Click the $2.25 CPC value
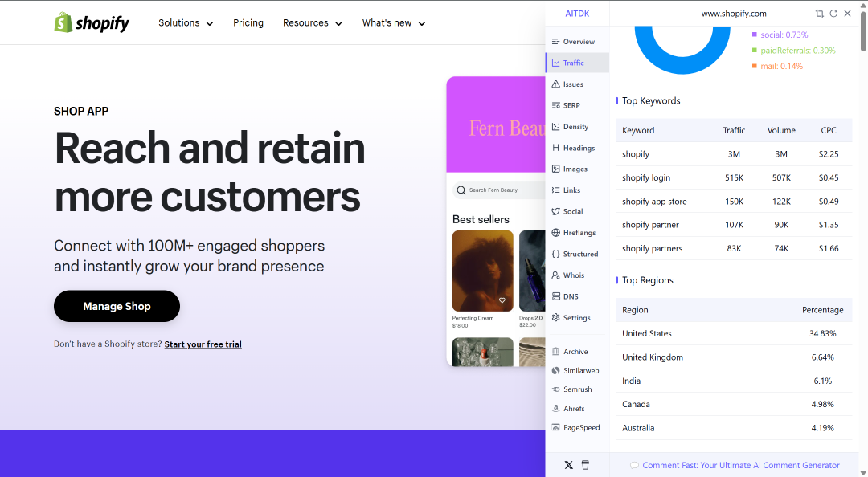 [x=829, y=154]
